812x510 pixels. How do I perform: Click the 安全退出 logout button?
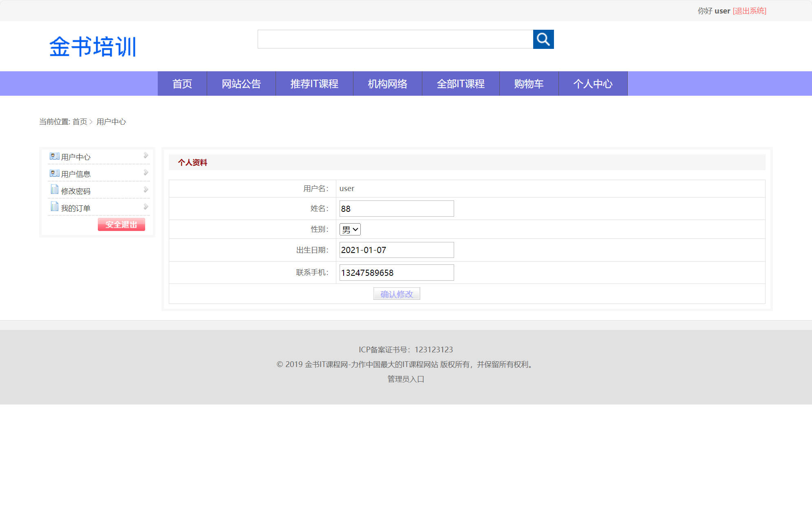[x=121, y=224]
